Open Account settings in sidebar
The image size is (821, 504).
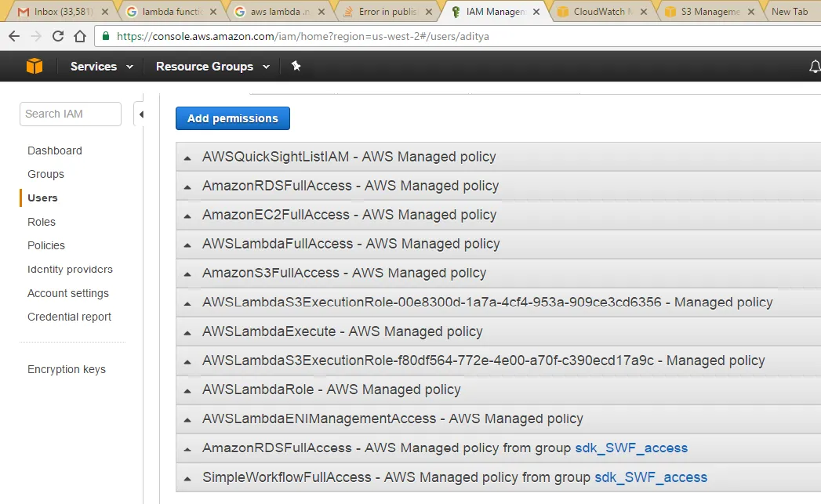pos(68,293)
